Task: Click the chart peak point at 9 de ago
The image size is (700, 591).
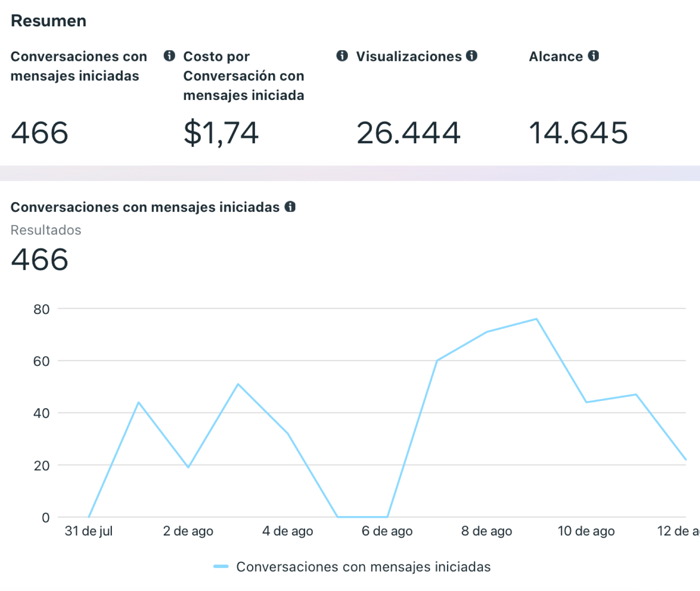Action: (536, 319)
